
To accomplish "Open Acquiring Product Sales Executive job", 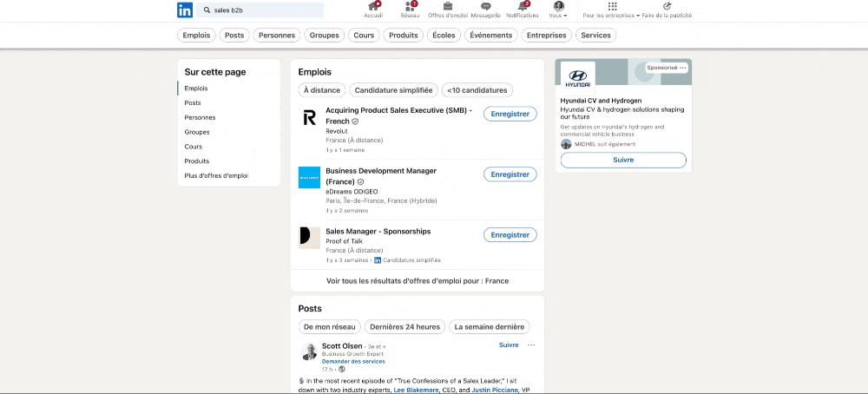I will pyautogui.click(x=398, y=115).
